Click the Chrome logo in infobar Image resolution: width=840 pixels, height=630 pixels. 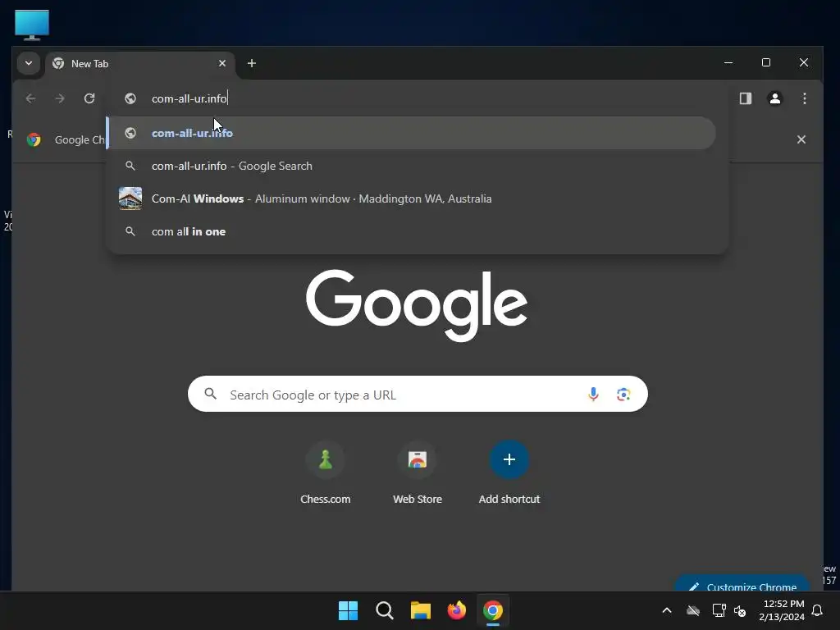tap(34, 139)
